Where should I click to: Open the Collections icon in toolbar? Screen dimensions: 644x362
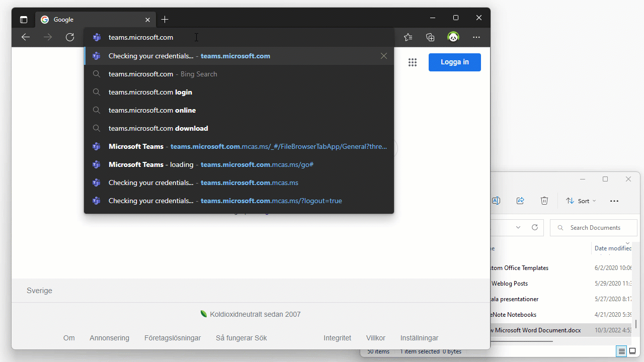pyautogui.click(x=430, y=37)
